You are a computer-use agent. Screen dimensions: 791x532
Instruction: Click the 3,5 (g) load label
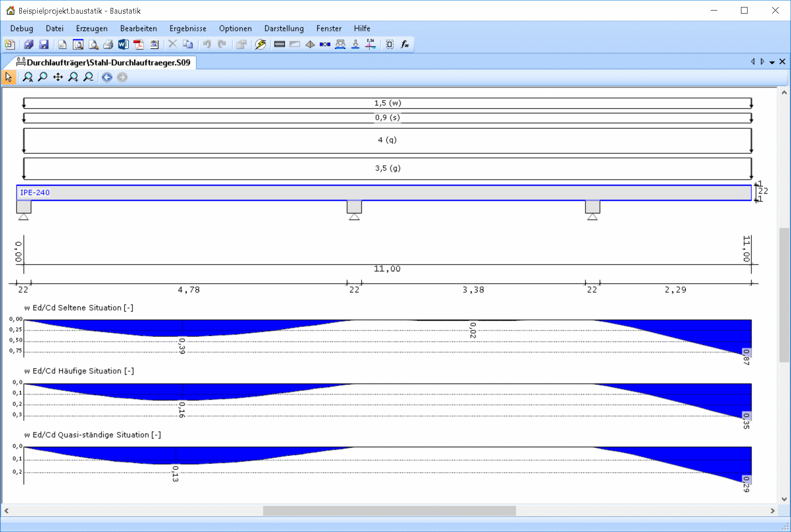tap(388, 168)
